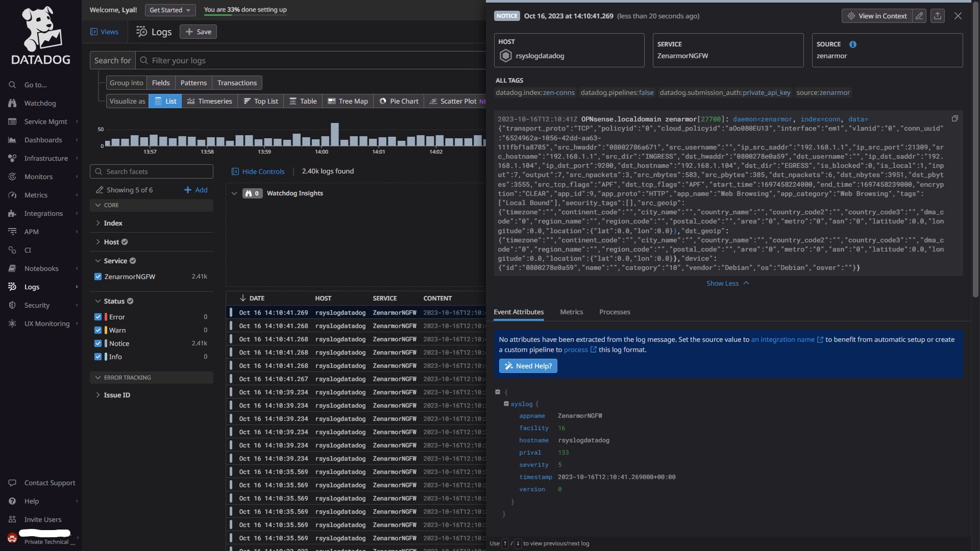Open Dashboards in sidebar

[x=43, y=140]
